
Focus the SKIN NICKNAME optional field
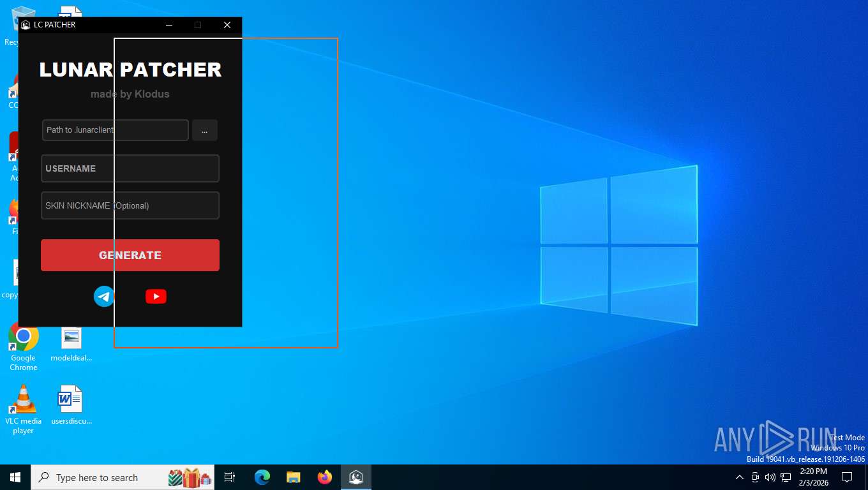tap(130, 205)
